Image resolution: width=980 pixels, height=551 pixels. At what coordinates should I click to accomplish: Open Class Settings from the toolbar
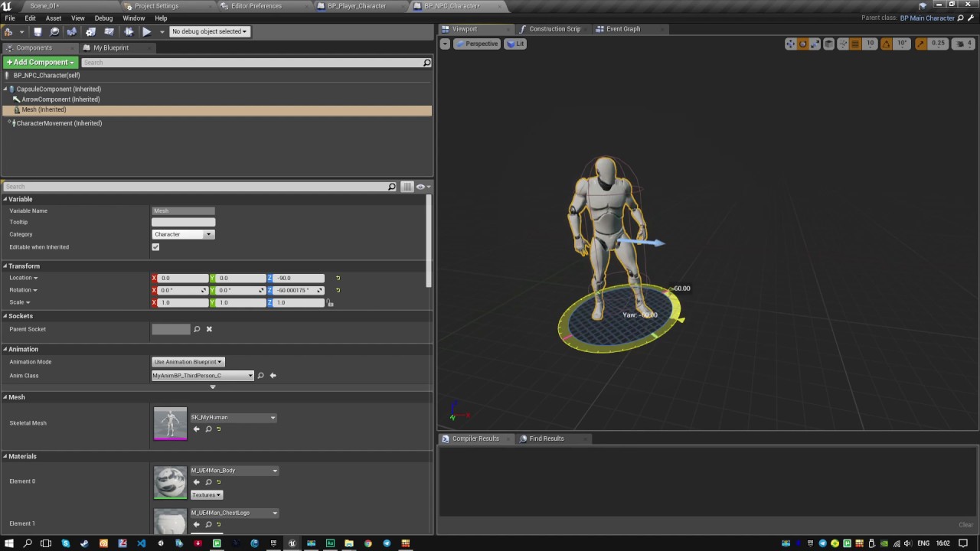pyautogui.click(x=90, y=31)
